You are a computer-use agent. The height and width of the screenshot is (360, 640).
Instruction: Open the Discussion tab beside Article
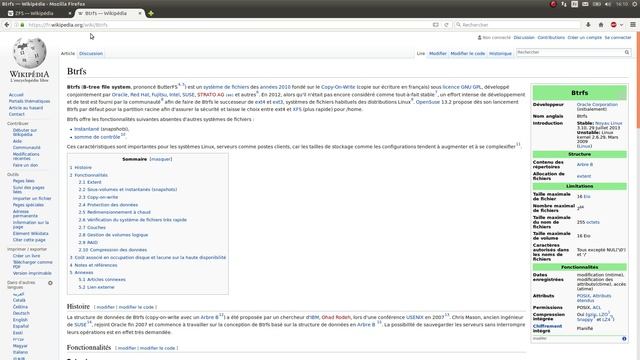(91, 53)
